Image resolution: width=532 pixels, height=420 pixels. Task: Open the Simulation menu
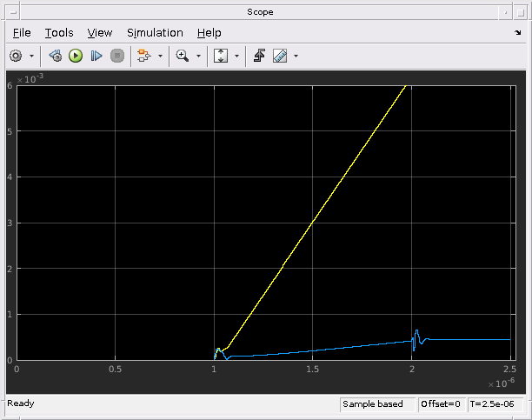coord(155,32)
